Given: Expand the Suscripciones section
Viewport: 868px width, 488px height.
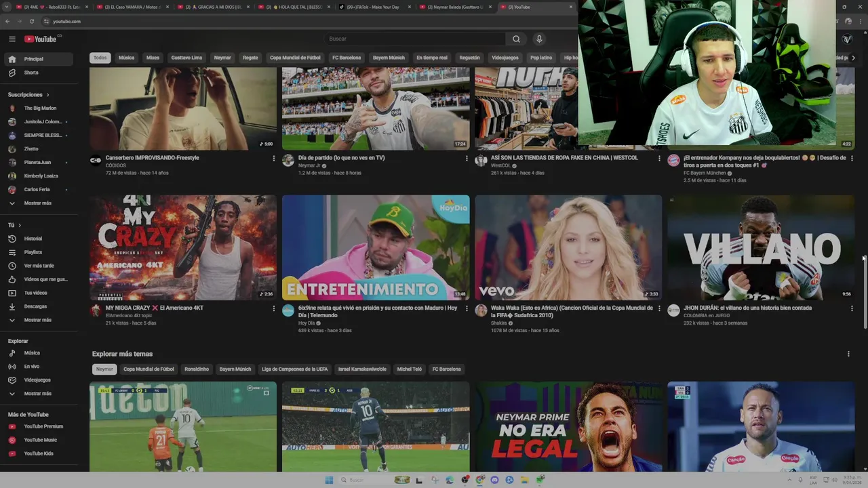Looking at the screenshot, I should point(28,94).
